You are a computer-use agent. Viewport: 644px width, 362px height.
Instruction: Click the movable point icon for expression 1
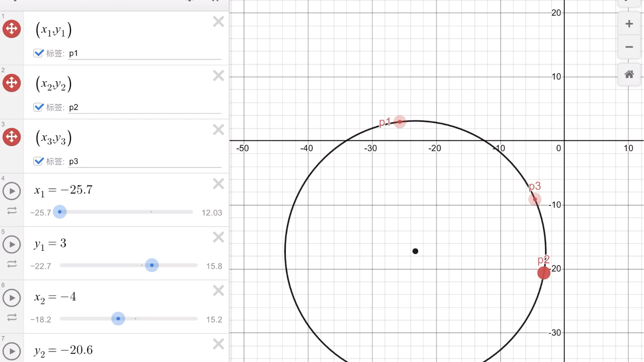pyautogui.click(x=12, y=29)
